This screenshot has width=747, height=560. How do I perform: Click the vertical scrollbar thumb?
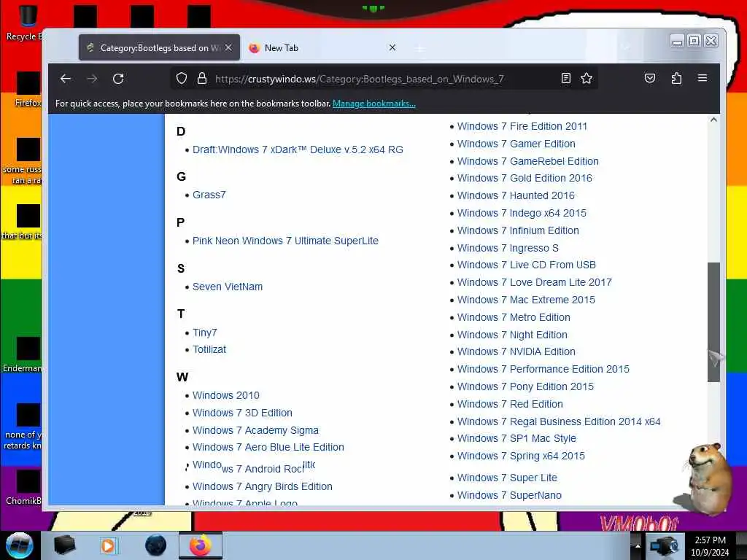coord(713,322)
